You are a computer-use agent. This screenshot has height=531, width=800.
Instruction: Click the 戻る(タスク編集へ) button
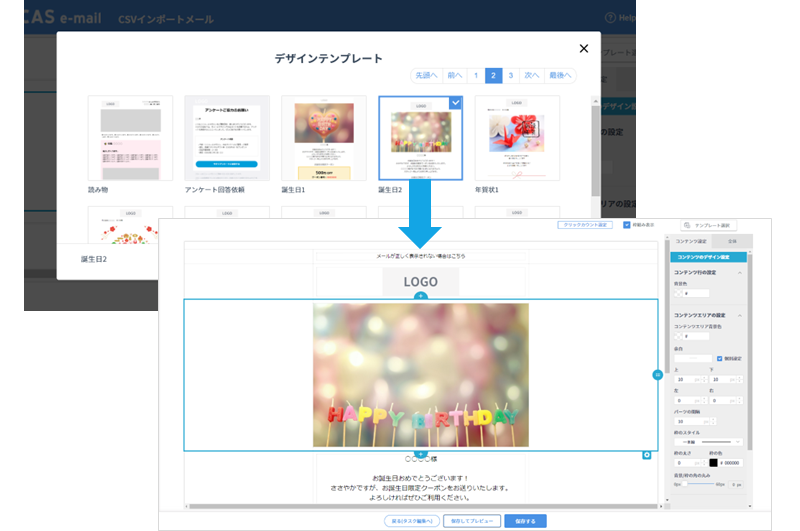[x=412, y=521]
